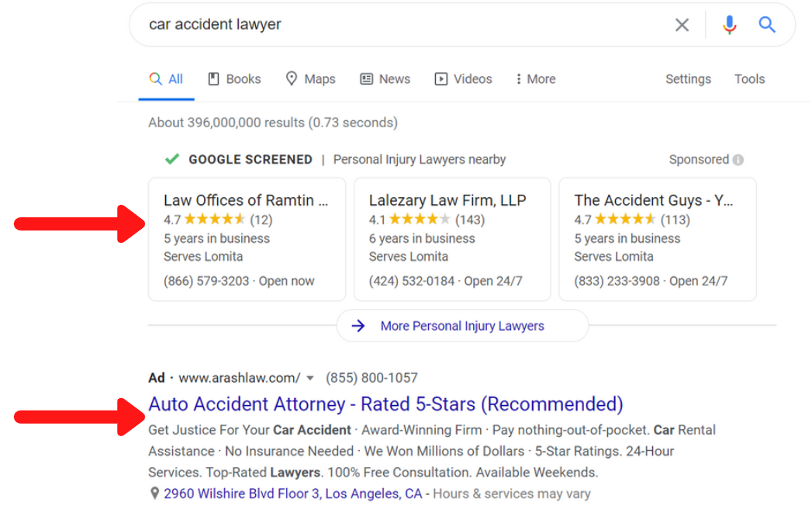This screenshot has width=812, height=506.
Task: Open the Lalezary Law Firm, LLP card
Action: tap(452, 239)
